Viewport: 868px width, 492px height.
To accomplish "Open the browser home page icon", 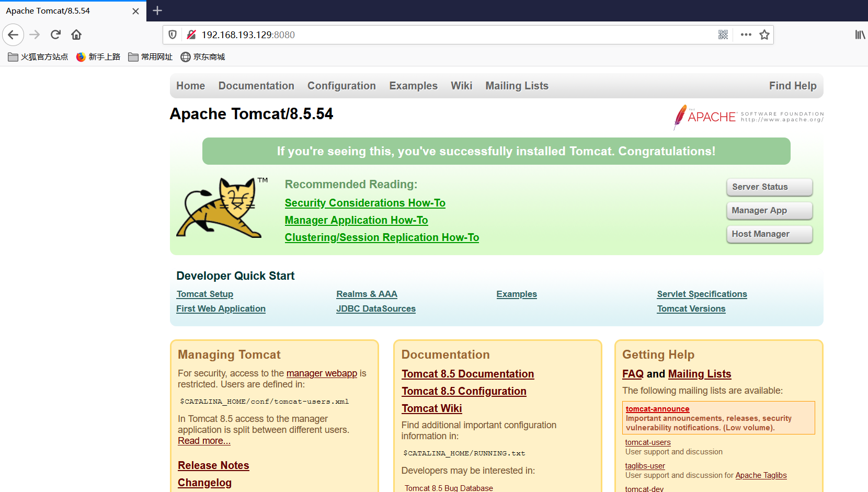I will 76,35.
